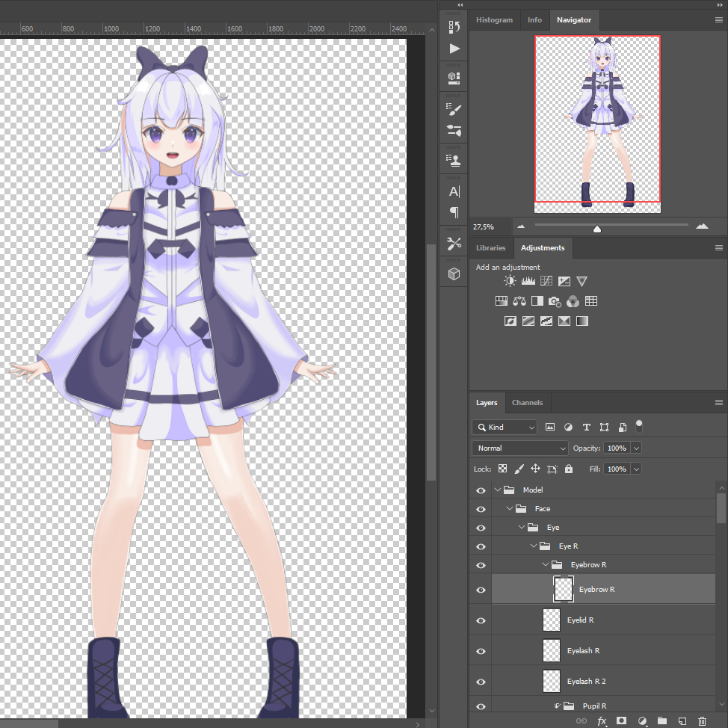The height and width of the screenshot is (728, 728).
Task: Open the History panel icon
Action: (454, 28)
